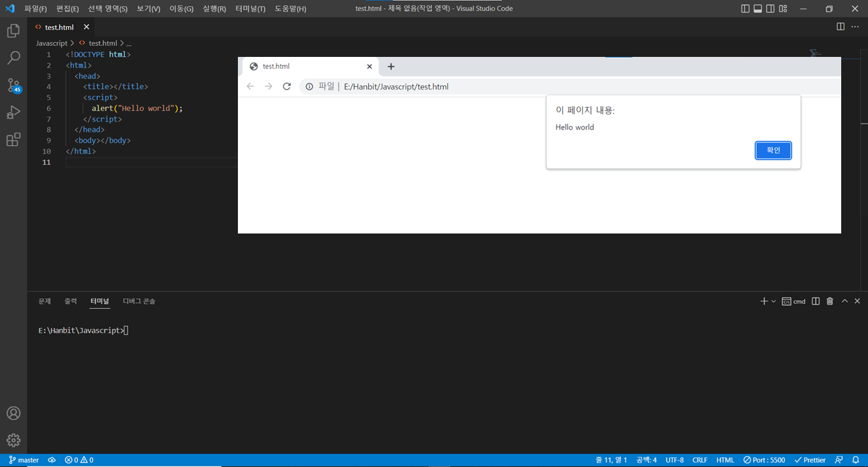The height and width of the screenshot is (467, 868).
Task: Open the Run and Debug view
Action: pos(13,112)
